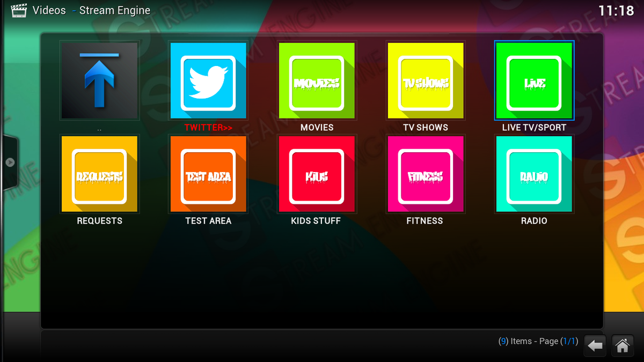644x362 pixels.
Task: Click the back arrow button
Action: pyautogui.click(x=595, y=345)
